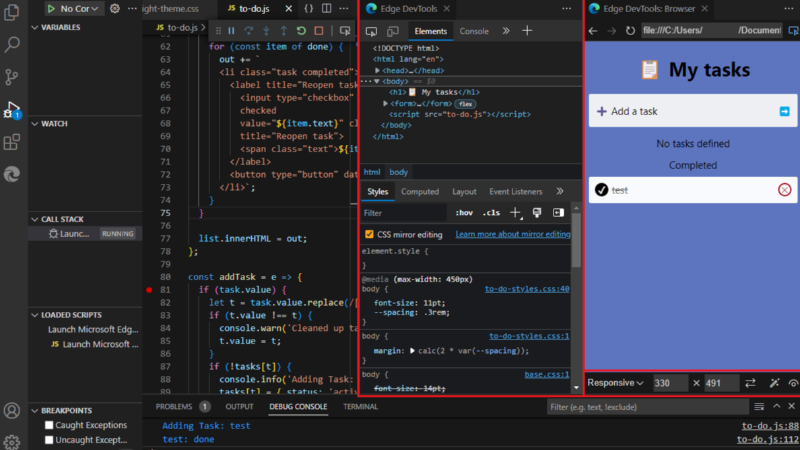Enable Uncaught Exceptions breakpoint

[49, 440]
